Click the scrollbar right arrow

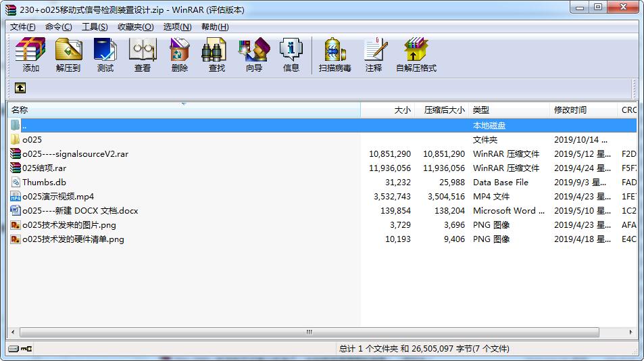click(631, 332)
